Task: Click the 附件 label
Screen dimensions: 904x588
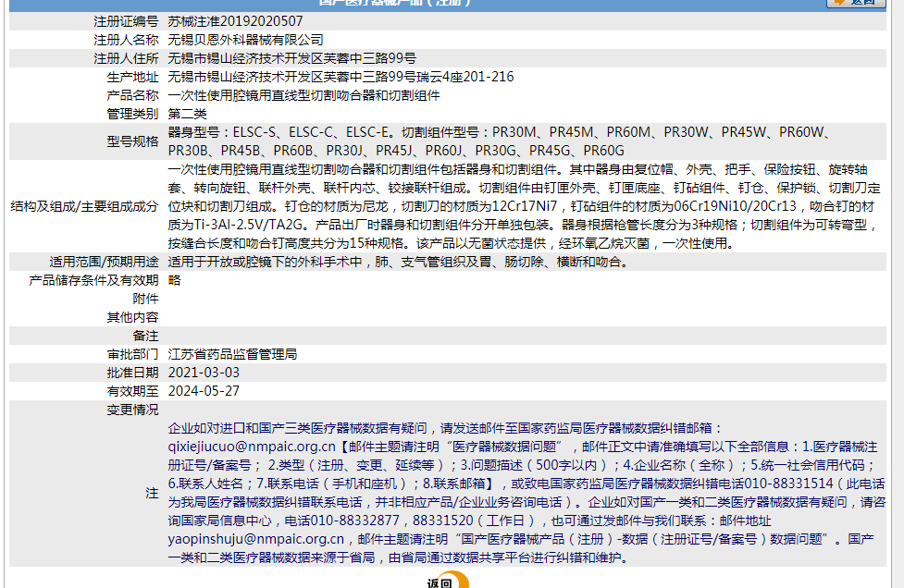Action: (145, 299)
